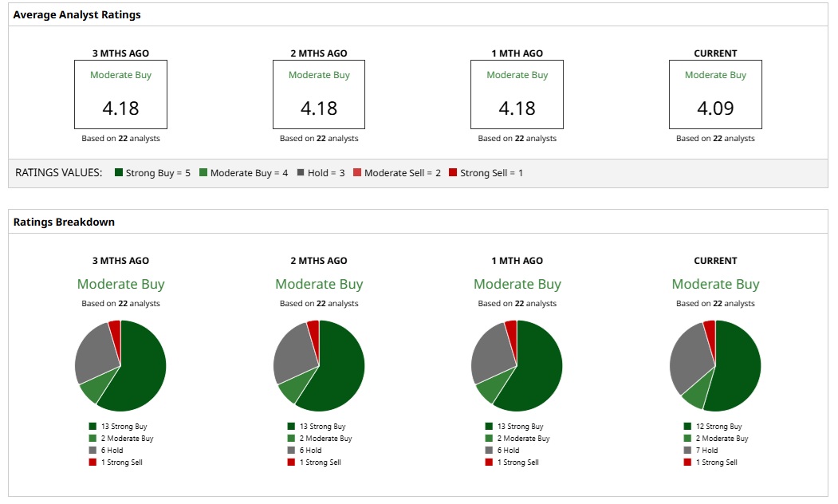Click the 1 MTH AGO pie chart

point(517,365)
